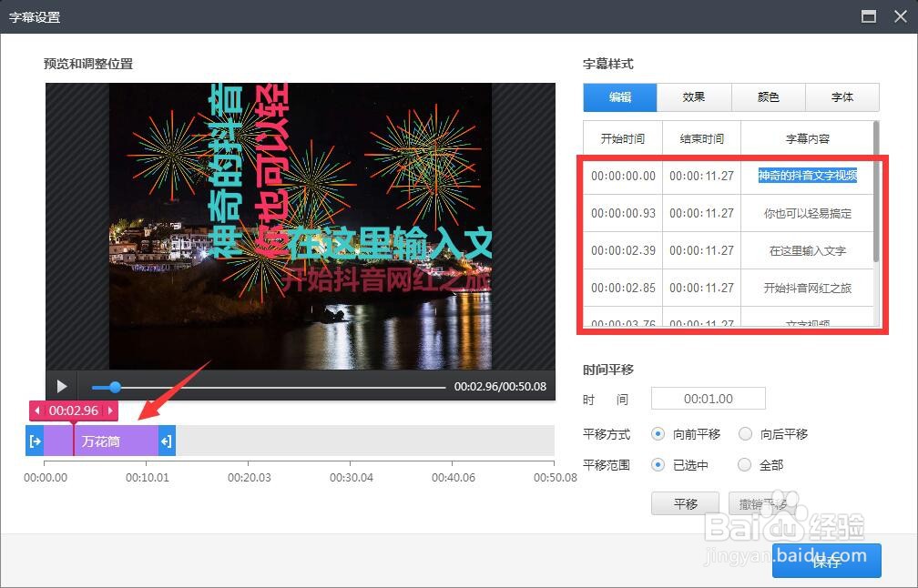
Task: Switch to the 字体 tab
Action: [x=841, y=97]
